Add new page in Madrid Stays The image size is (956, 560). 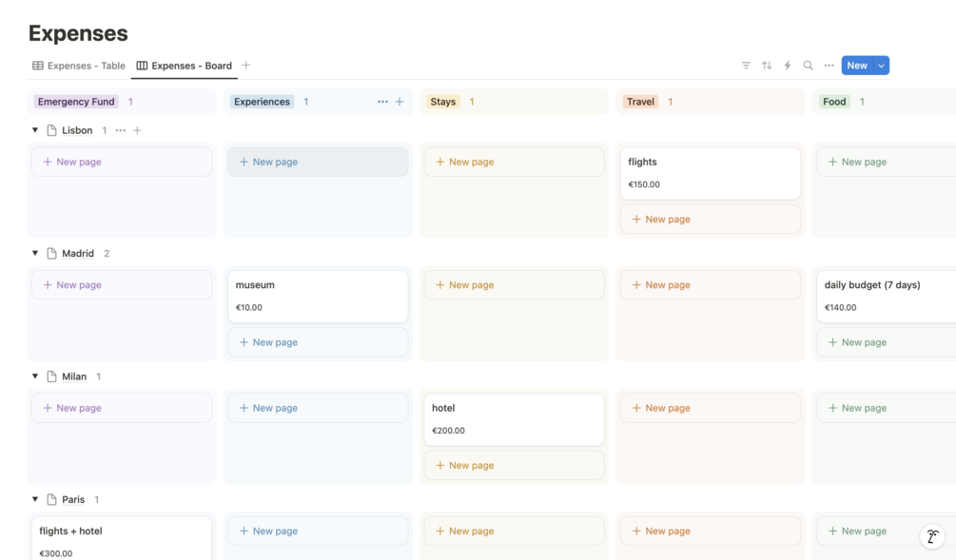click(x=514, y=285)
